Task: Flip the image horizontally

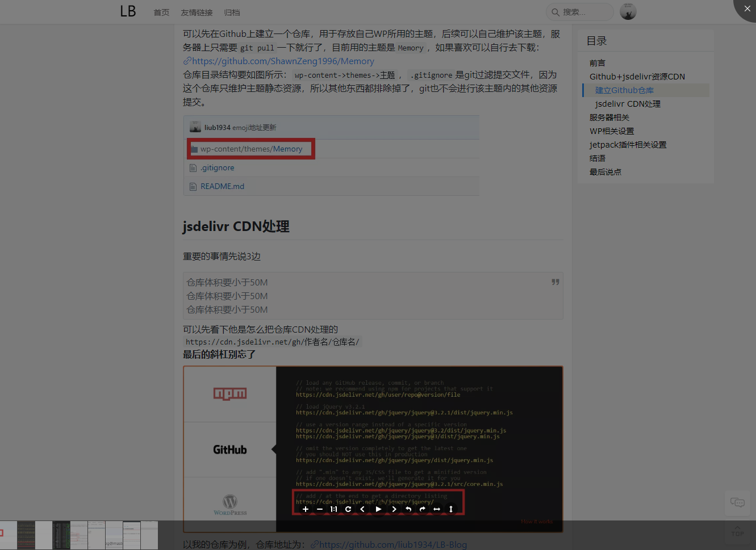Action: 437,509
